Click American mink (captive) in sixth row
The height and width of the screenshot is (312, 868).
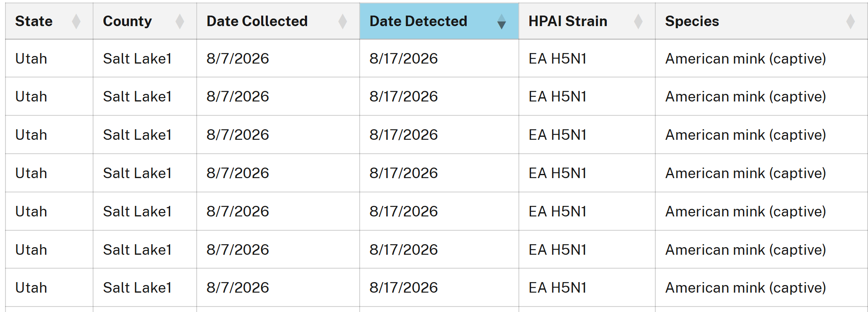pos(745,250)
